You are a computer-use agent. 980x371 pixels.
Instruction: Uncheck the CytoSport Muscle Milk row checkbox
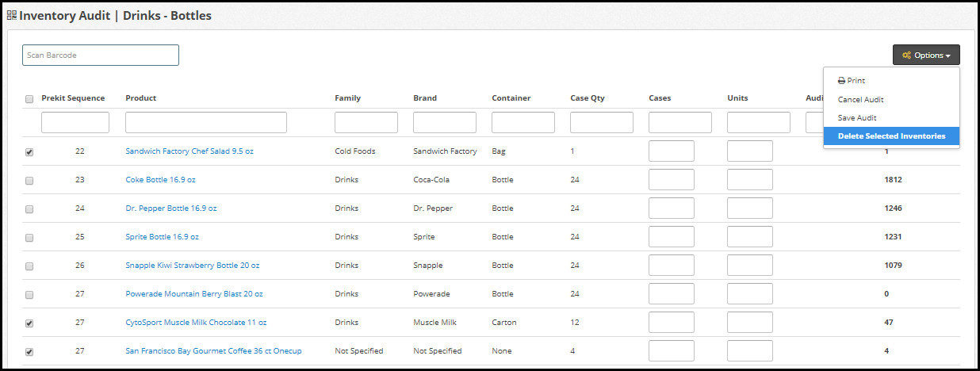click(29, 323)
